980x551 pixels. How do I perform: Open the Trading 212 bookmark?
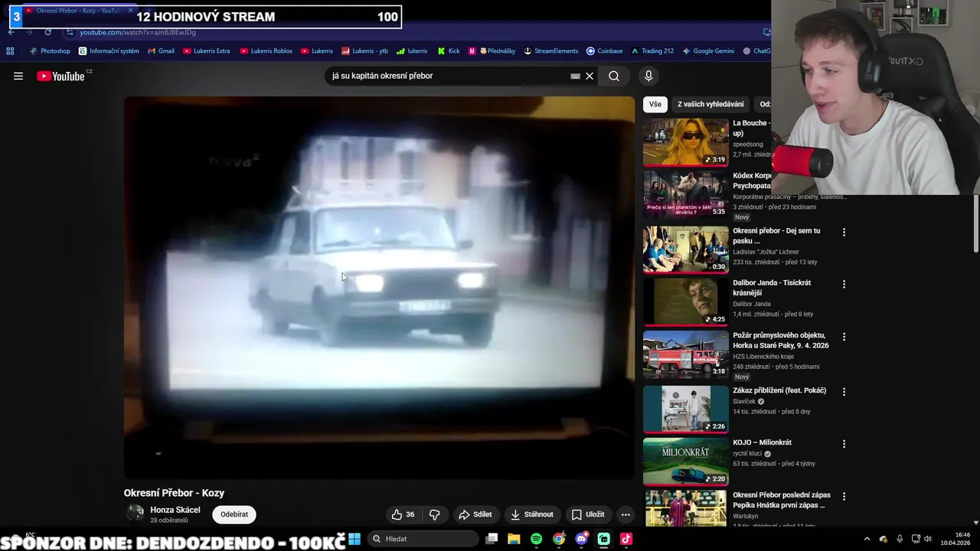(652, 51)
